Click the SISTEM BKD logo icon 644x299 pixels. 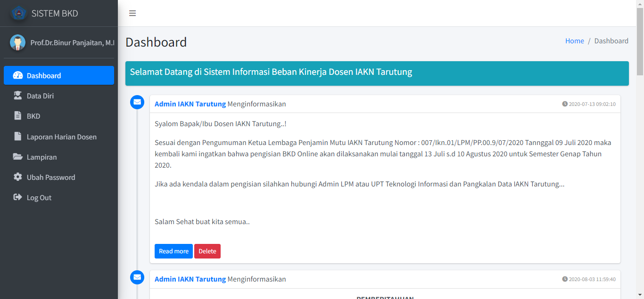[x=19, y=14]
